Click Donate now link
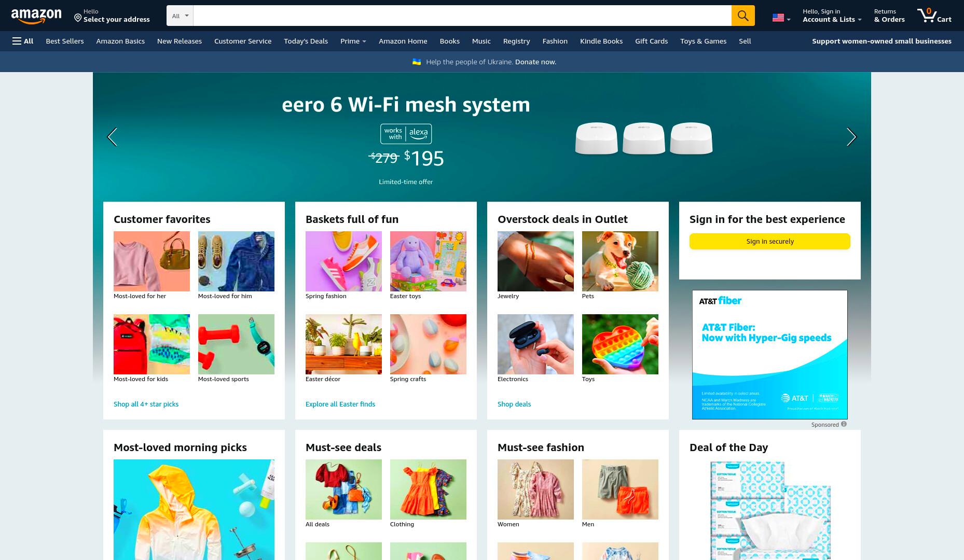 pos(535,62)
